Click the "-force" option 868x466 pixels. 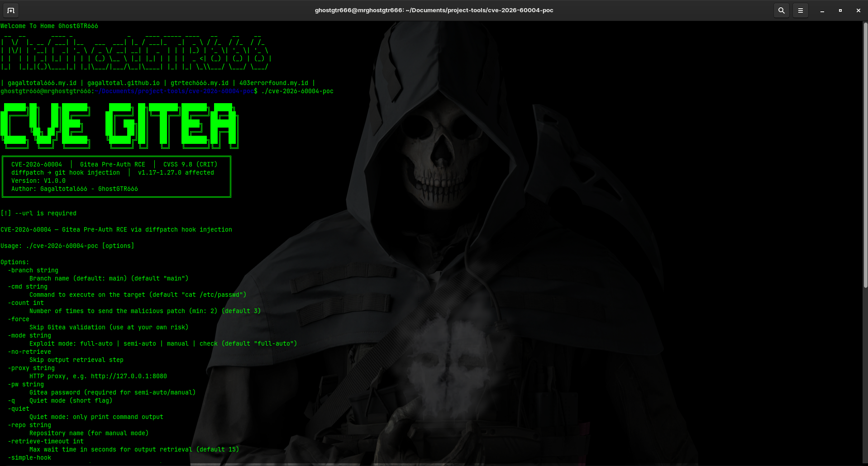pyautogui.click(x=19, y=319)
